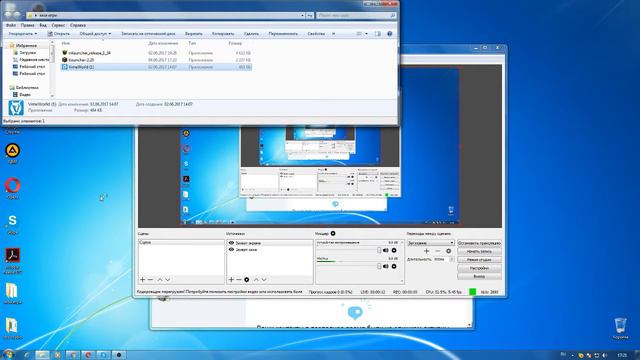Select Загрузки in Explorer sidebar
The width and height of the screenshot is (640, 360).
27,53
